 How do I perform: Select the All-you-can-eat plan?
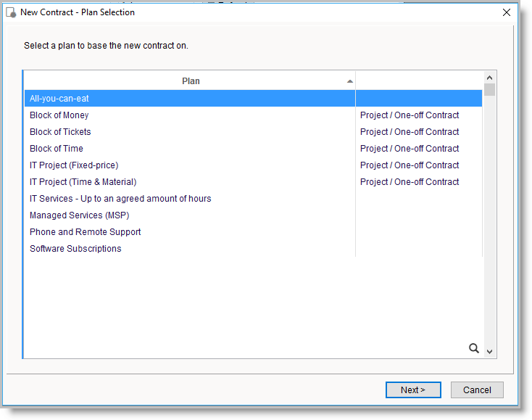pyautogui.click(x=59, y=99)
